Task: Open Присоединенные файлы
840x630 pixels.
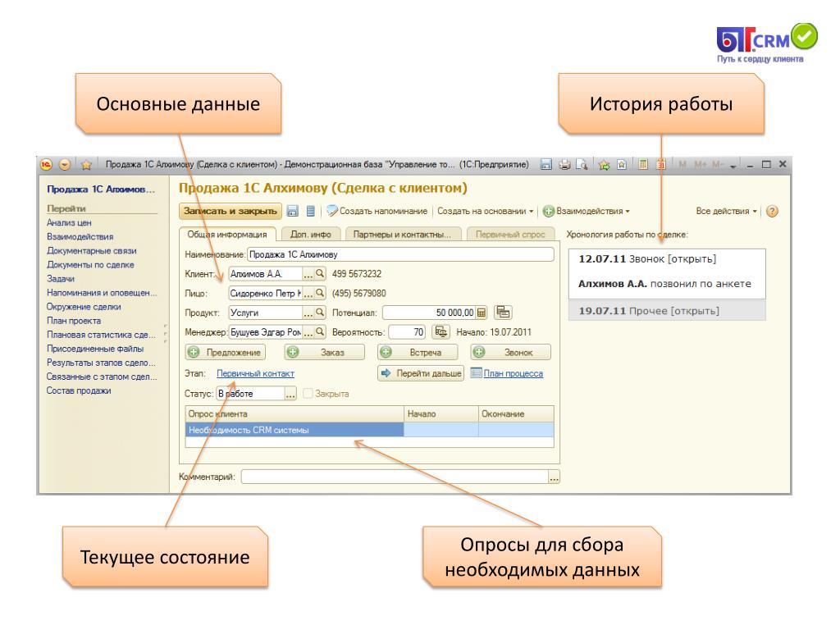Action: coord(95,348)
